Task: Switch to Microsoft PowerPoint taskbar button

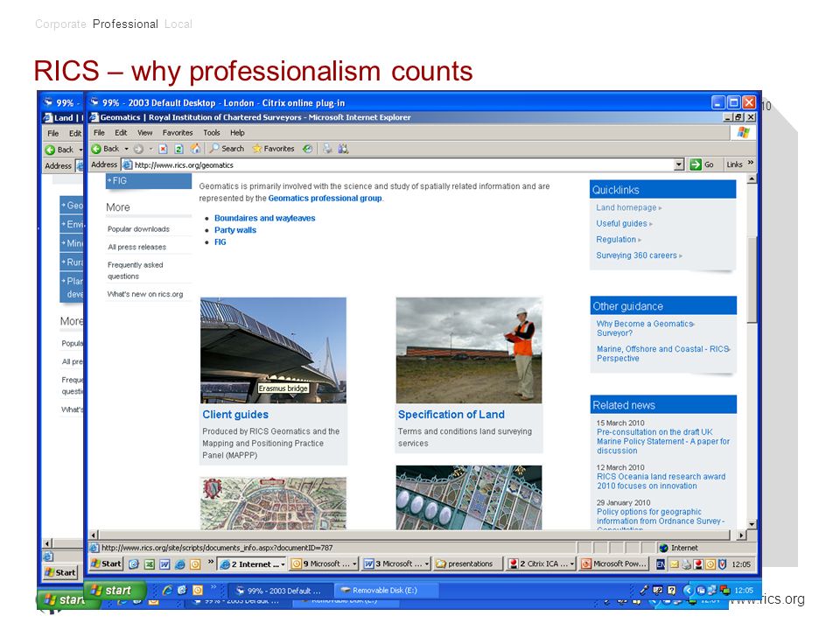Action: [x=614, y=563]
